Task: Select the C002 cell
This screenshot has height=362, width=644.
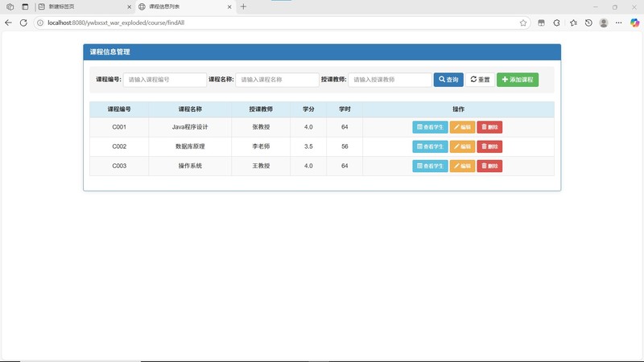Action: click(x=119, y=146)
